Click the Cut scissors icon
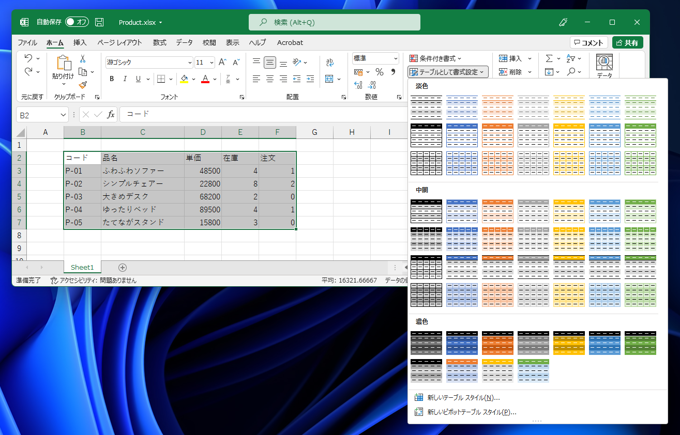The image size is (680, 435). tap(83, 60)
